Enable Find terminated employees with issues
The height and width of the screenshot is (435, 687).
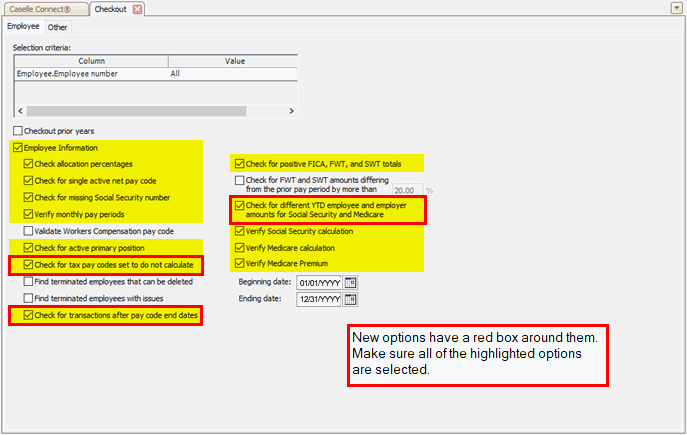28,298
